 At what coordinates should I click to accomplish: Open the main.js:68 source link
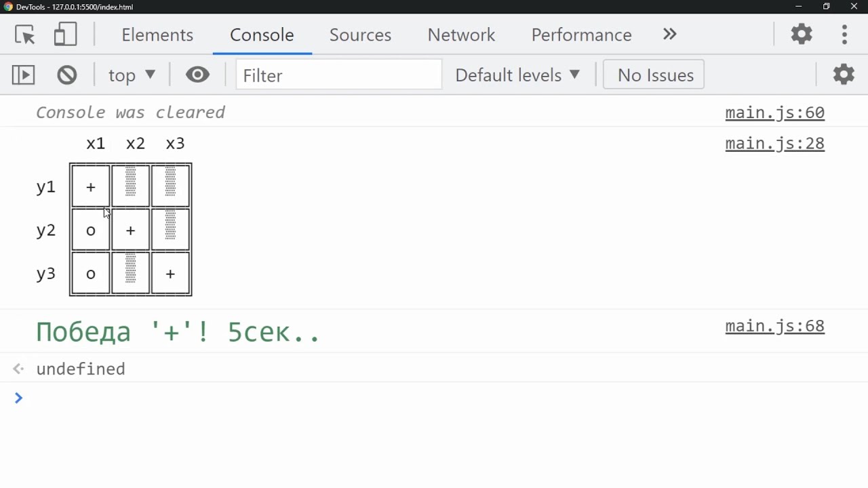pyautogui.click(x=774, y=326)
